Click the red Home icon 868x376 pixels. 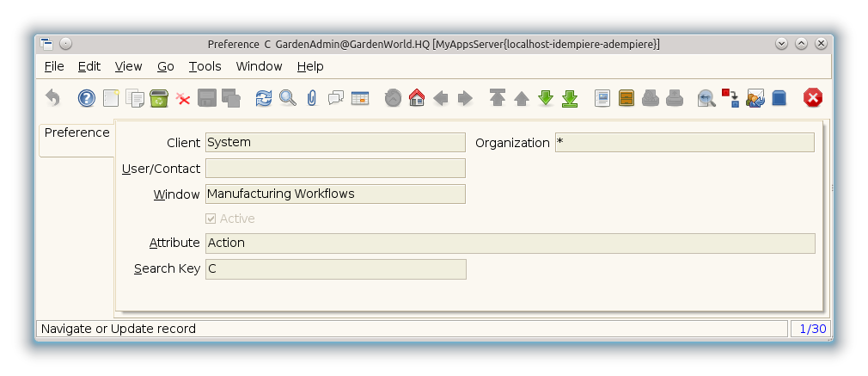click(417, 98)
